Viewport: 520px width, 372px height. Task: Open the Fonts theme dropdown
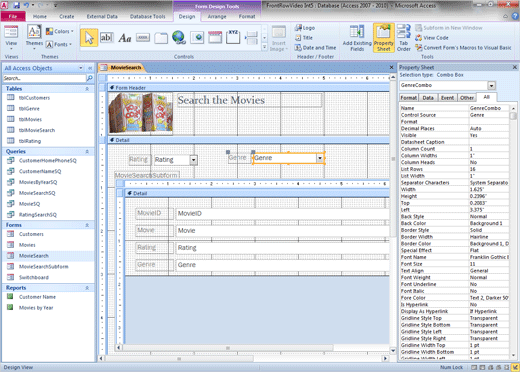coord(59,44)
